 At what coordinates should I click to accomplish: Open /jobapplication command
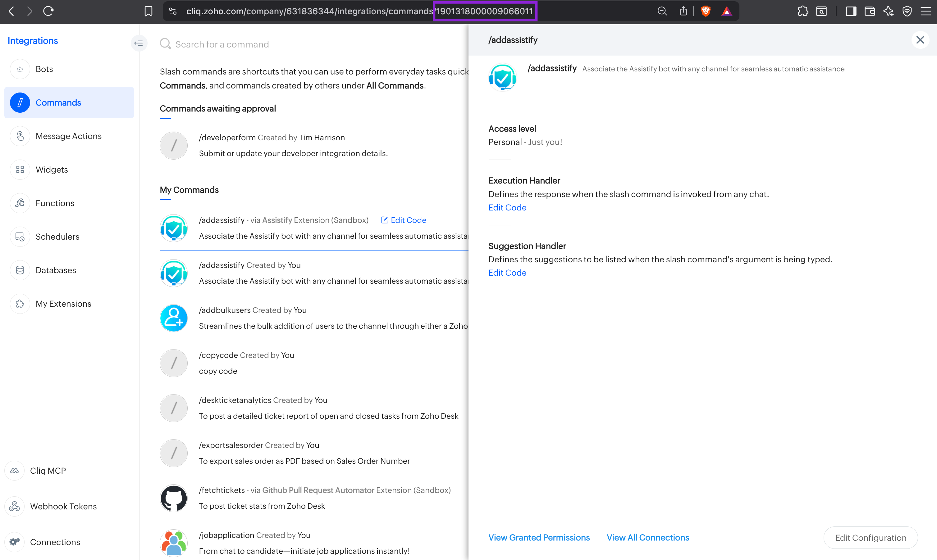pyautogui.click(x=314, y=543)
